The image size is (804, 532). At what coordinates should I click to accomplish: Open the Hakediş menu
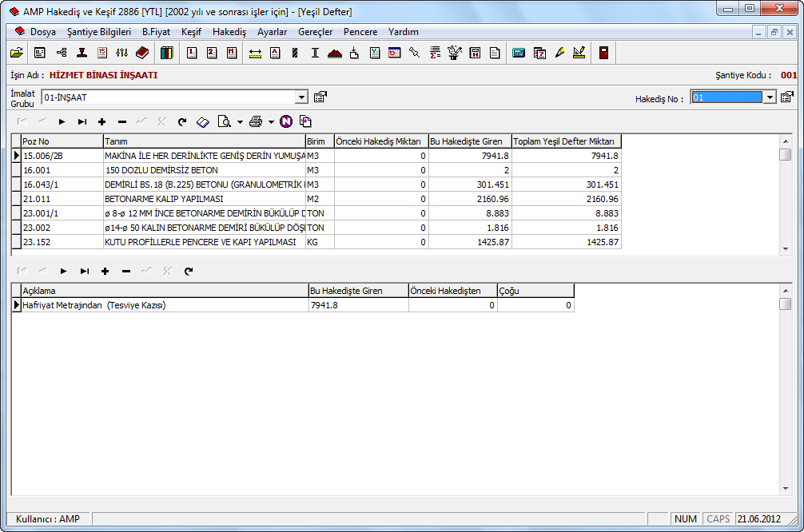pos(229,32)
